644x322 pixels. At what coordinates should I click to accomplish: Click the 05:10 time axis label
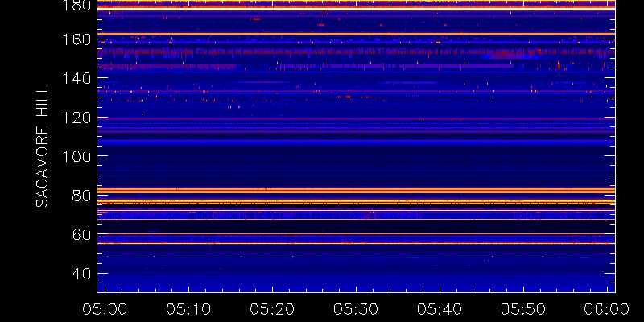(x=188, y=308)
